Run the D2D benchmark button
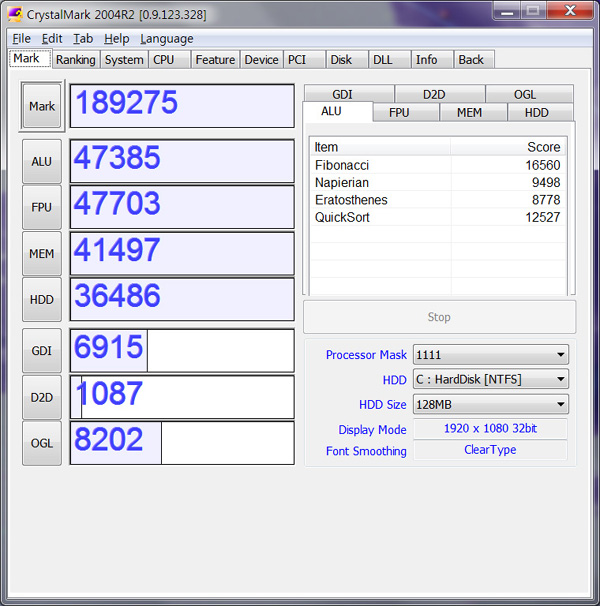 [x=42, y=397]
